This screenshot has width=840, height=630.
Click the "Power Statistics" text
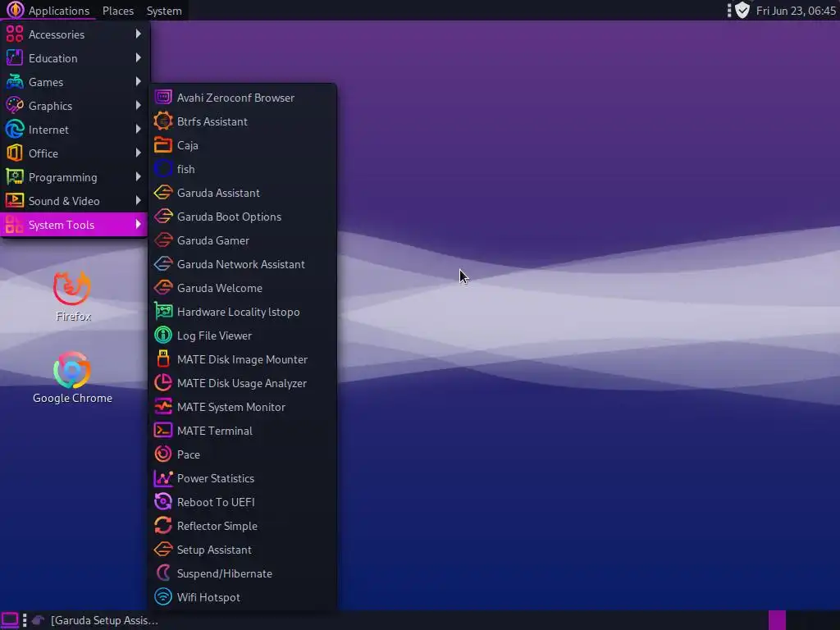tap(216, 478)
